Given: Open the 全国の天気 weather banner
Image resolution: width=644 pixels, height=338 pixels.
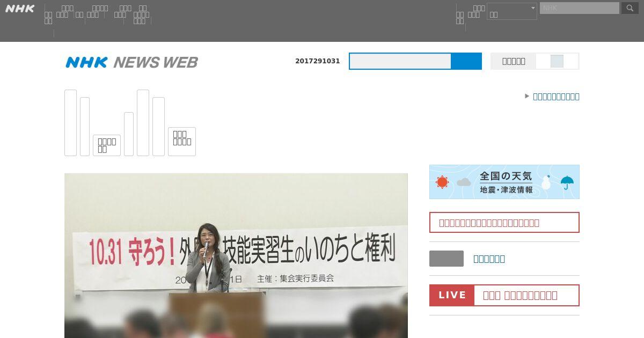Looking at the screenshot, I should pos(504,182).
